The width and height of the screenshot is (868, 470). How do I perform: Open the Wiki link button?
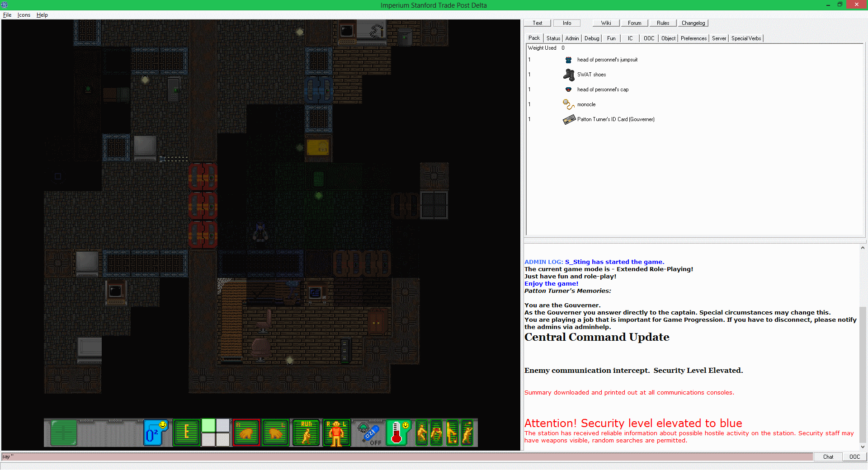point(606,23)
